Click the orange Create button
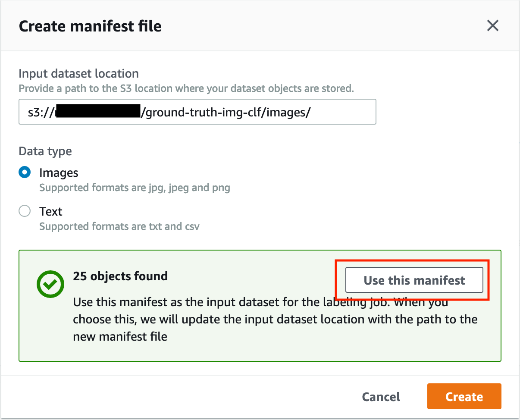Viewport: 520px width, 420px height. tap(464, 396)
